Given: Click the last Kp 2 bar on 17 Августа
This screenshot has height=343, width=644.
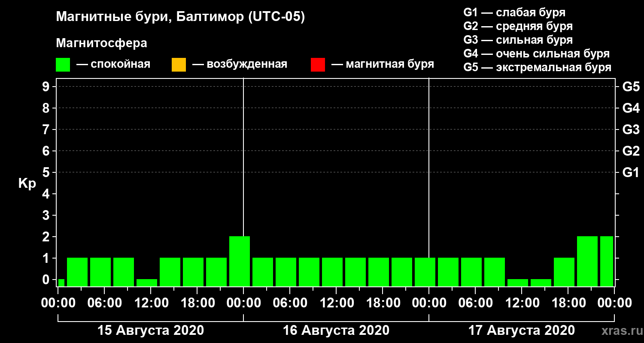Looking at the screenshot, I should click(607, 261).
